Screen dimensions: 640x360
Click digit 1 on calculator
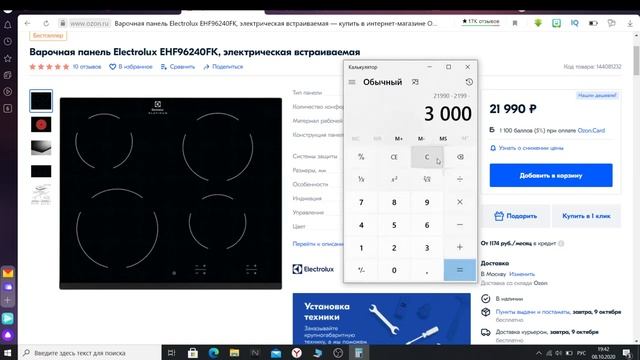click(x=361, y=247)
